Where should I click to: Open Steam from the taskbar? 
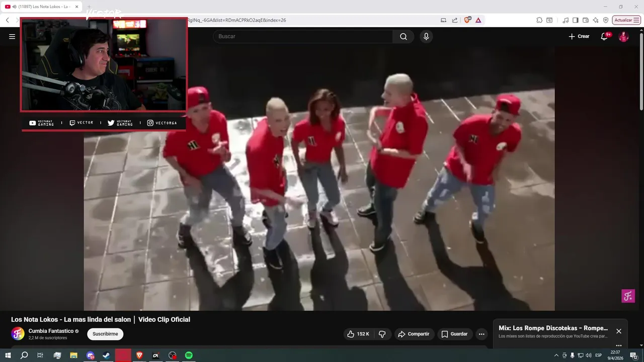(x=107, y=355)
